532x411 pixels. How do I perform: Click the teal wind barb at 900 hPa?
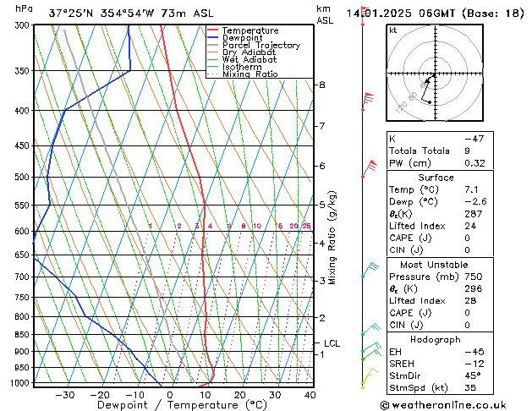371,348
